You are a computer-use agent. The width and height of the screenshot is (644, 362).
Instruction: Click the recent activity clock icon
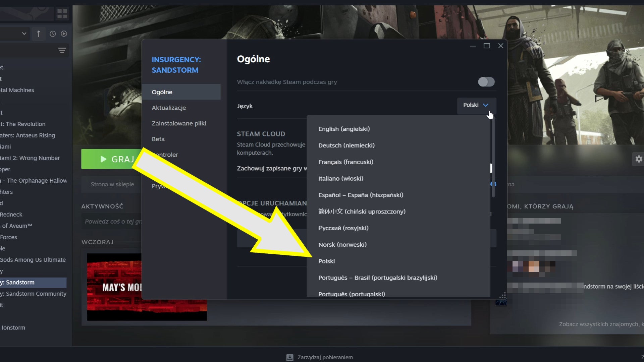click(53, 34)
